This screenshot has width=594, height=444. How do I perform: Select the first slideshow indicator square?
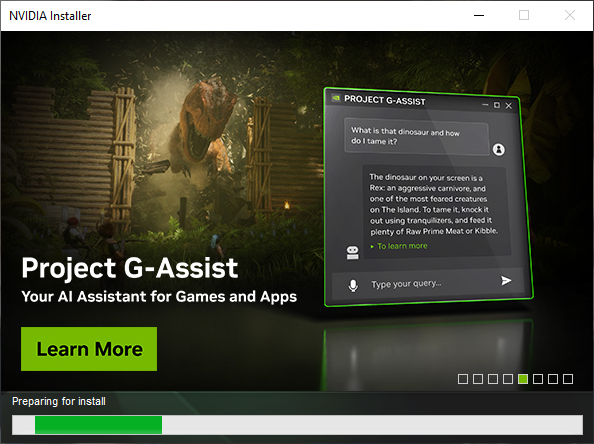click(x=463, y=379)
